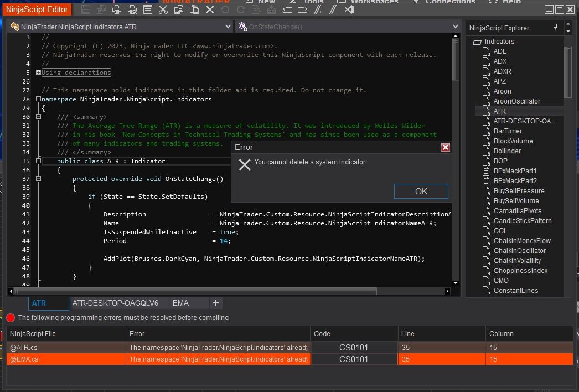Toggle the NinjaScript Explorer pin
579x392 pixels.
[x=556, y=28]
